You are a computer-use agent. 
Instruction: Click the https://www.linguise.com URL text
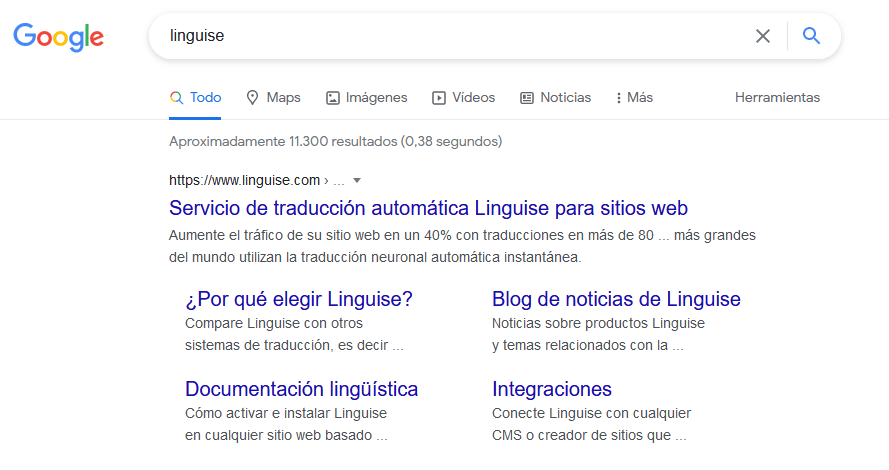[x=244, y=180]
